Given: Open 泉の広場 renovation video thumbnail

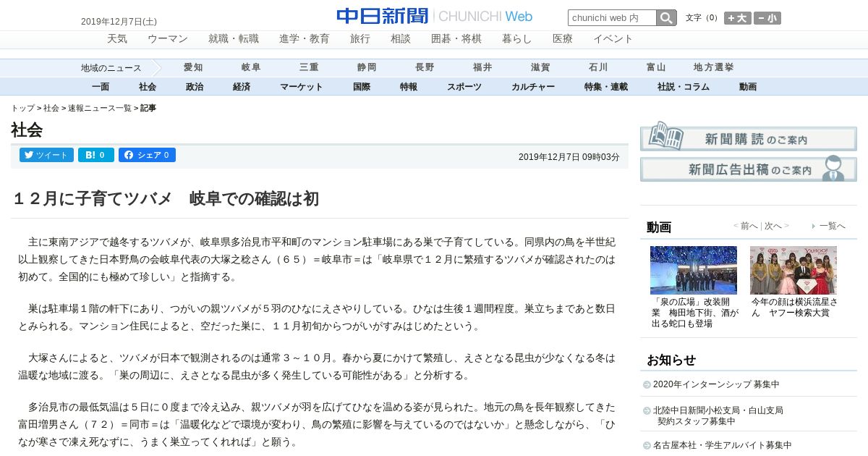Looking at the screenshot, I should [x=693, y=270].
